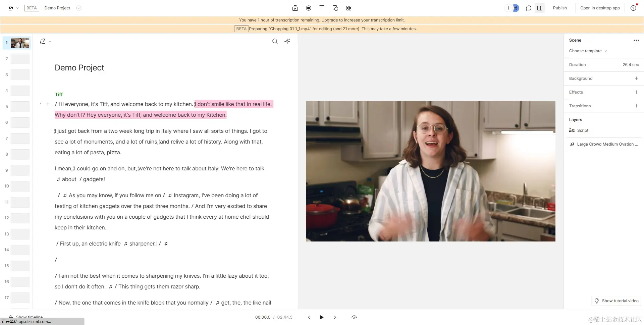
Task: Start a recording with the record icon
Action: click(x=309, y=8)
